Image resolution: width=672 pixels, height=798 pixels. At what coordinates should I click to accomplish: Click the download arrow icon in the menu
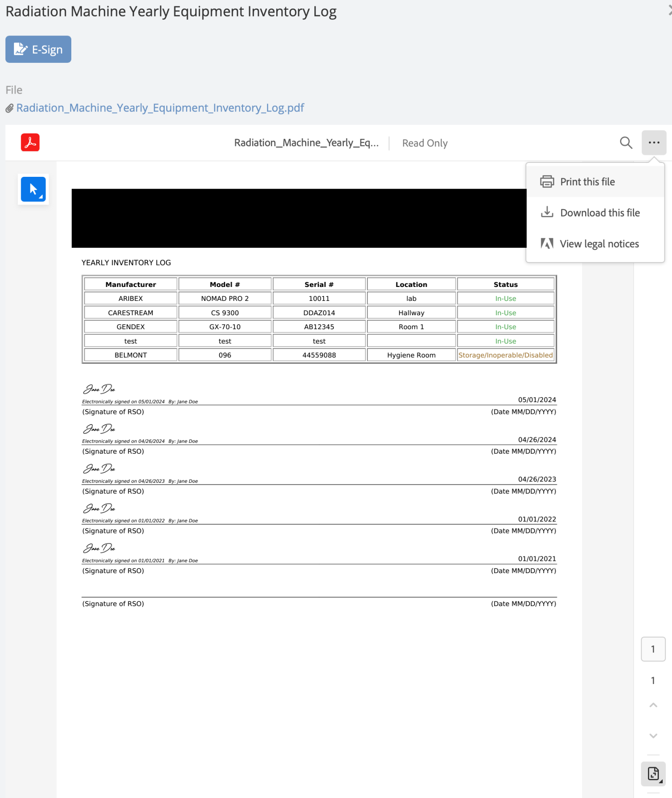click(547, 212)
